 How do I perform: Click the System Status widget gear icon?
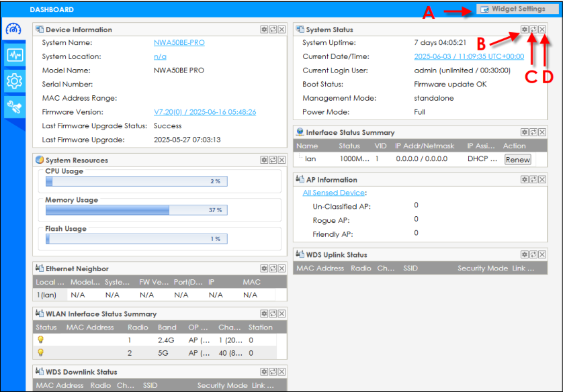[x=524, y=30]
